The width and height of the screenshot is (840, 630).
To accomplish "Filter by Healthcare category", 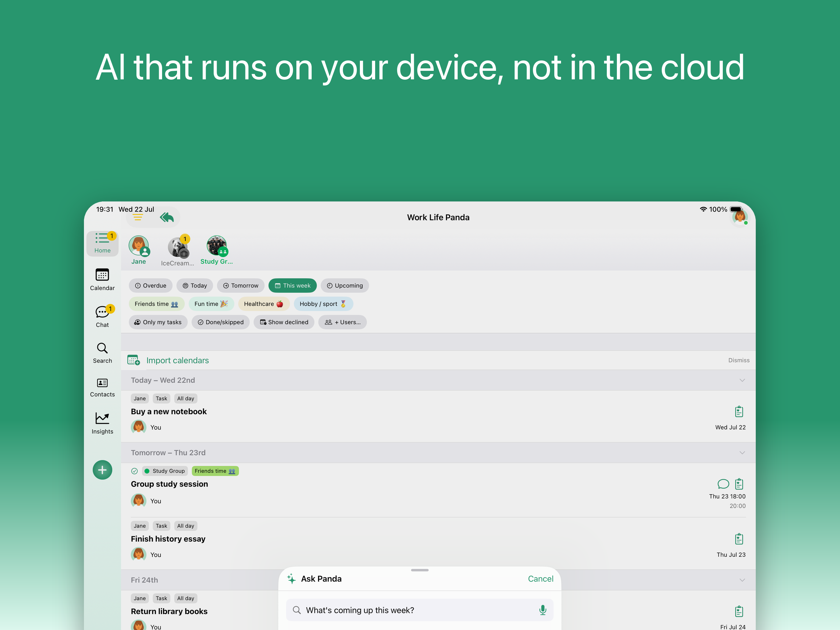I will pyautogui.click(x=263, y=304).
